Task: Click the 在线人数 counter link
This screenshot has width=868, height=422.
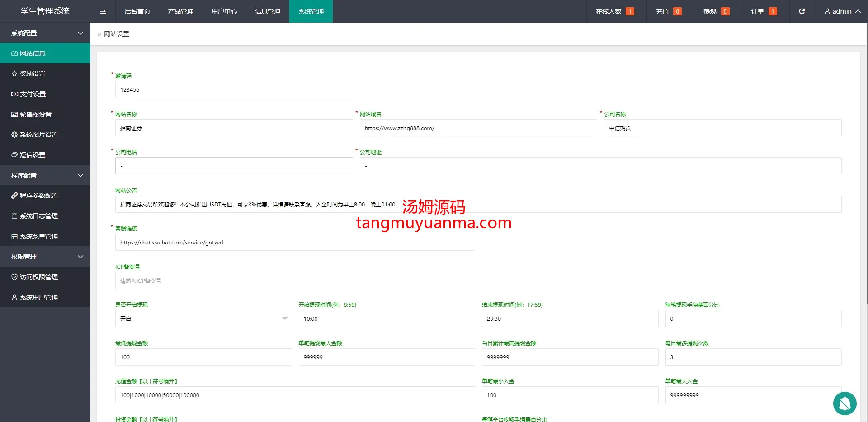Action: [x=614, y=11]
